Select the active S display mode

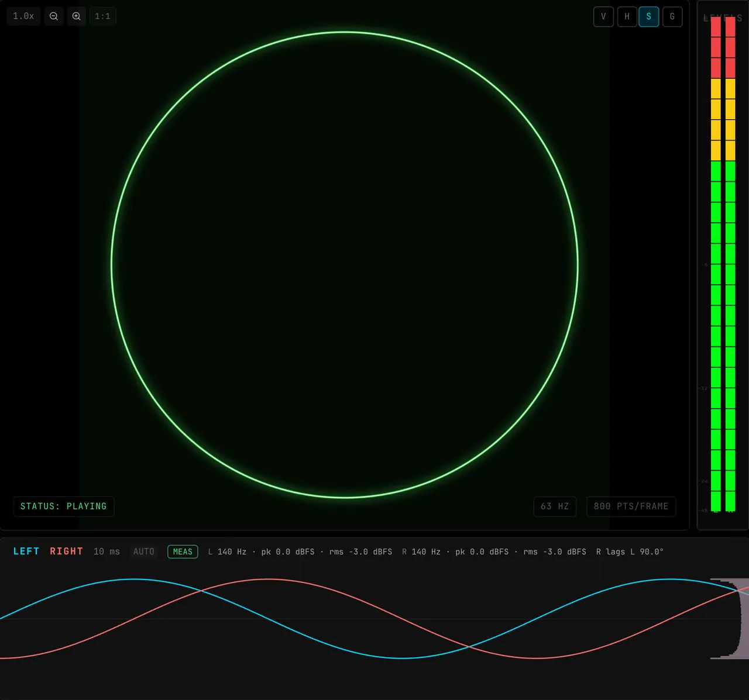click(649, 16)
